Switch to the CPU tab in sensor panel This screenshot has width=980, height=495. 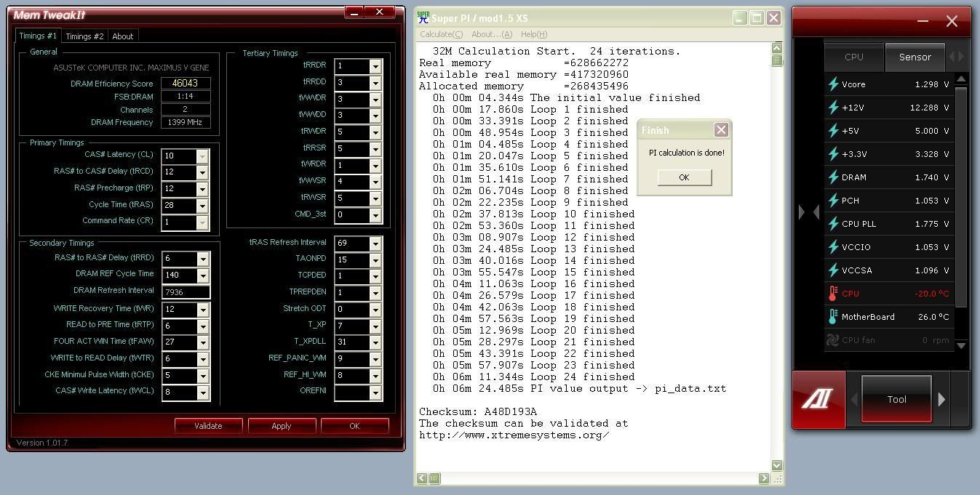pos(854,57)
